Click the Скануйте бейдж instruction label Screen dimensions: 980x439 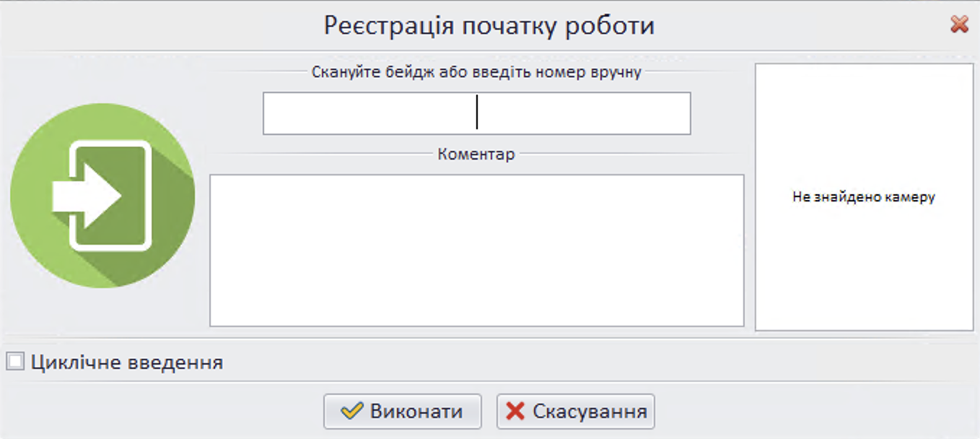[x=476, y=72]
